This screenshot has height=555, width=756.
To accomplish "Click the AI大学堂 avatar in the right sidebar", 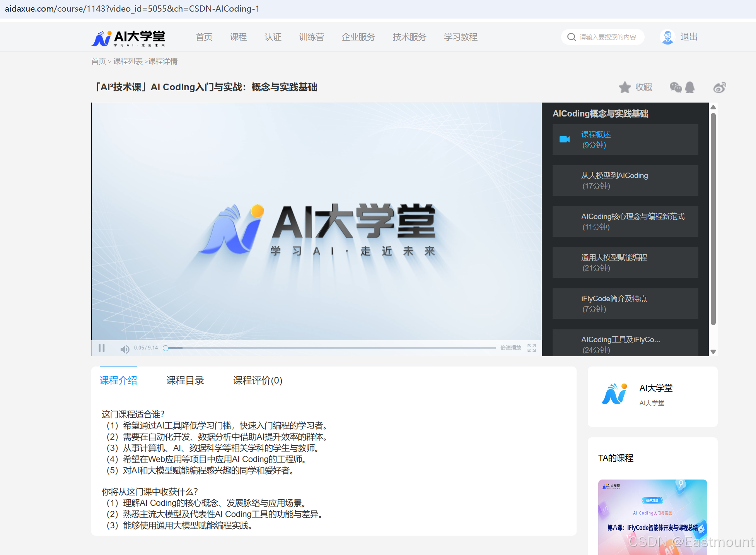I will coord(614,394).
